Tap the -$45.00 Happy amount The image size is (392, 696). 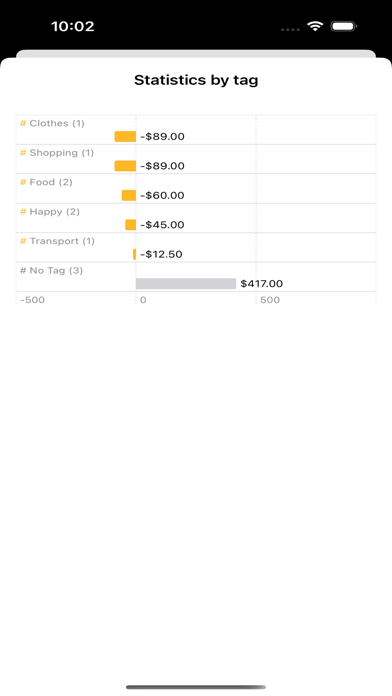pos(162,225)
